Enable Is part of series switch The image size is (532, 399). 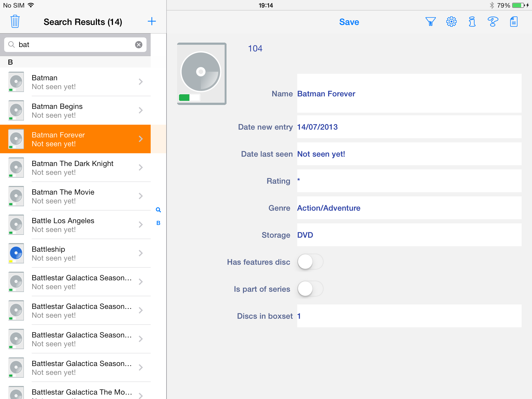(310, 289)
